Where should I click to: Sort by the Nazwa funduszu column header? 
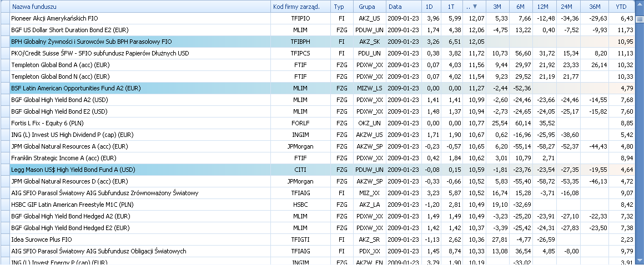pos(140,7)
